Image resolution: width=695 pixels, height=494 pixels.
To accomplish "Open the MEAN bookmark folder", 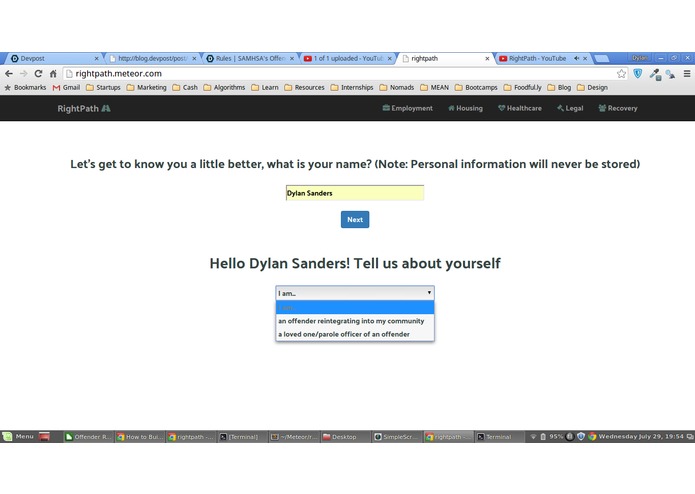I will tap(434, 88).
